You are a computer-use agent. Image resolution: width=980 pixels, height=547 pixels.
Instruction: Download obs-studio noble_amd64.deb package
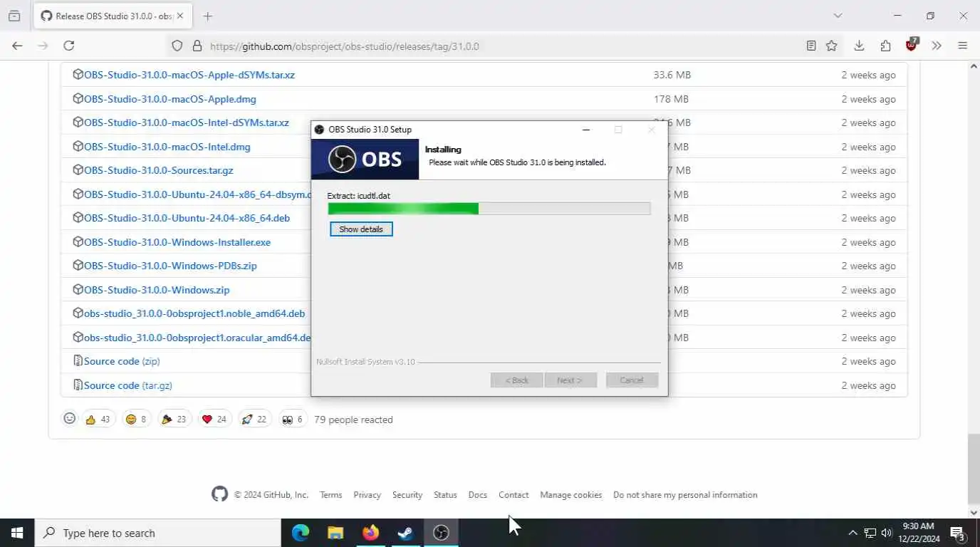[x=194, y=313]
